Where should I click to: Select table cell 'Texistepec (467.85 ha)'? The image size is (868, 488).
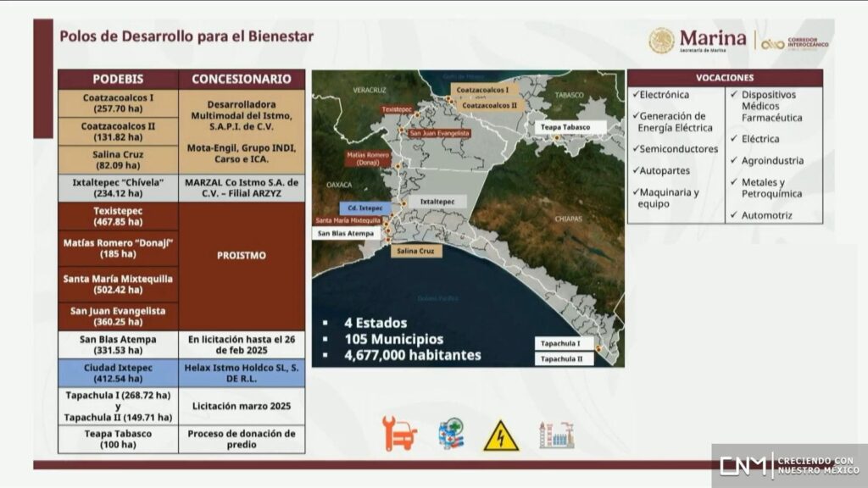(x=118, y=216)
